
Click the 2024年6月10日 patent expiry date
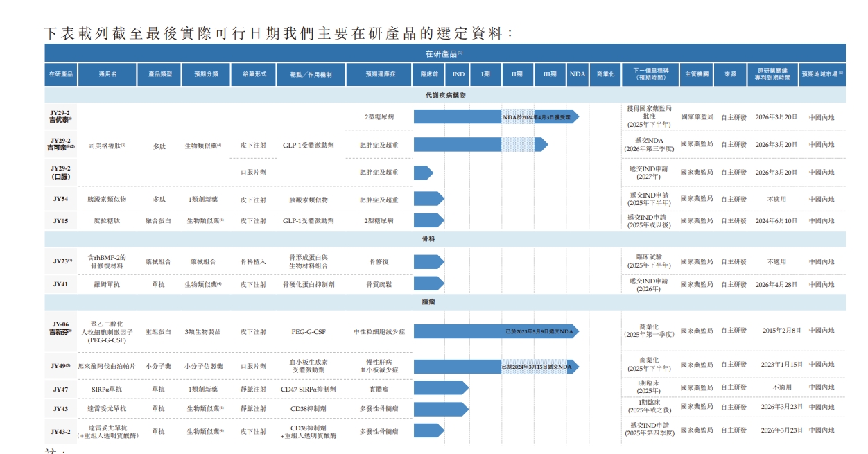(x=776, y=221)
